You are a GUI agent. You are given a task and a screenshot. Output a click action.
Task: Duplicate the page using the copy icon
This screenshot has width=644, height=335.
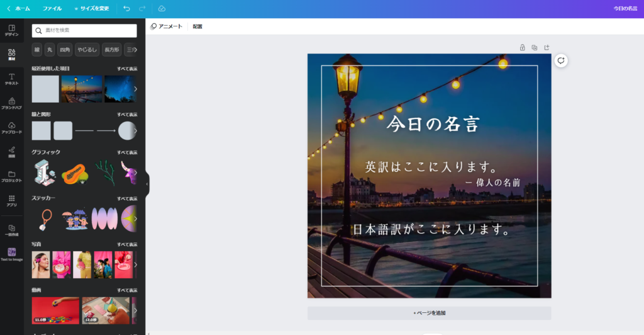click(534, 47)
